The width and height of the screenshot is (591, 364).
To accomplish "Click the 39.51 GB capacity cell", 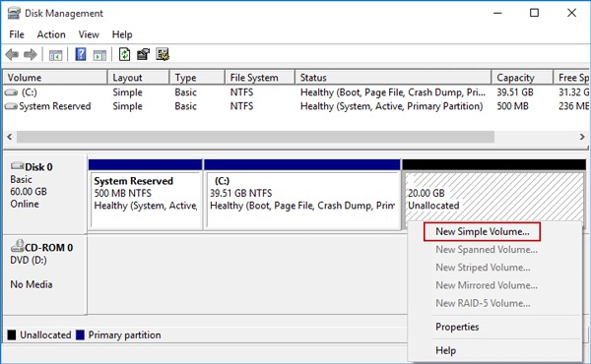I will tap(515, 92).
